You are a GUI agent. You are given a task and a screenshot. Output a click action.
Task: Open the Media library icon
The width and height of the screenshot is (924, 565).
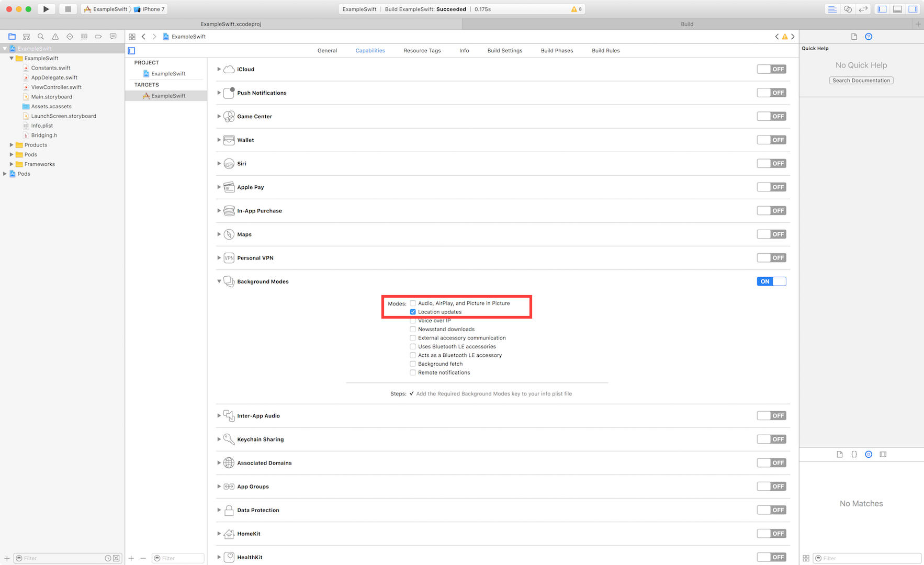[x=883, y=455]
